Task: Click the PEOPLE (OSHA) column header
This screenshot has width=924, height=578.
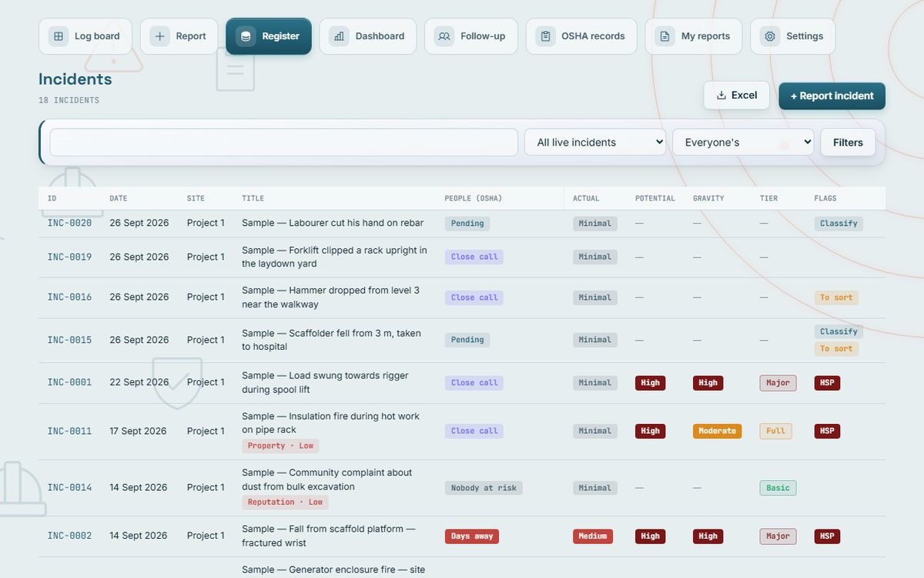Action: pyautogui.click(x=474, y=199)
